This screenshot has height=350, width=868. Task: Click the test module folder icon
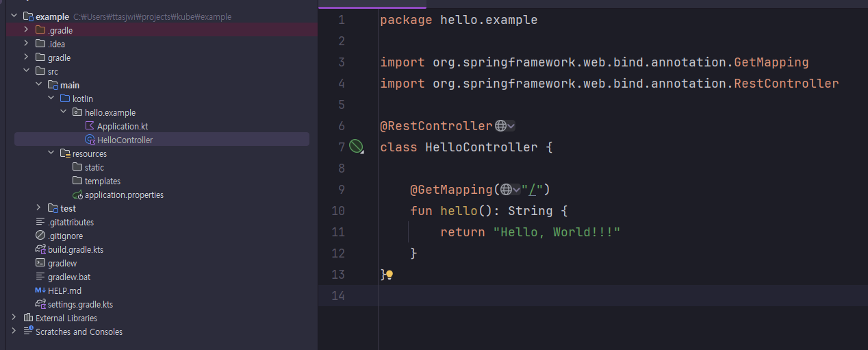pos(53,208)
